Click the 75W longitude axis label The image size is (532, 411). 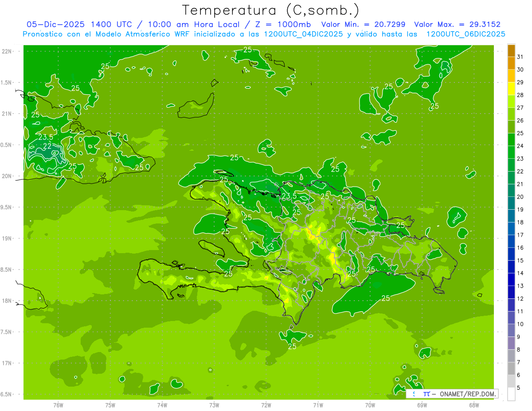coord(110,406)
